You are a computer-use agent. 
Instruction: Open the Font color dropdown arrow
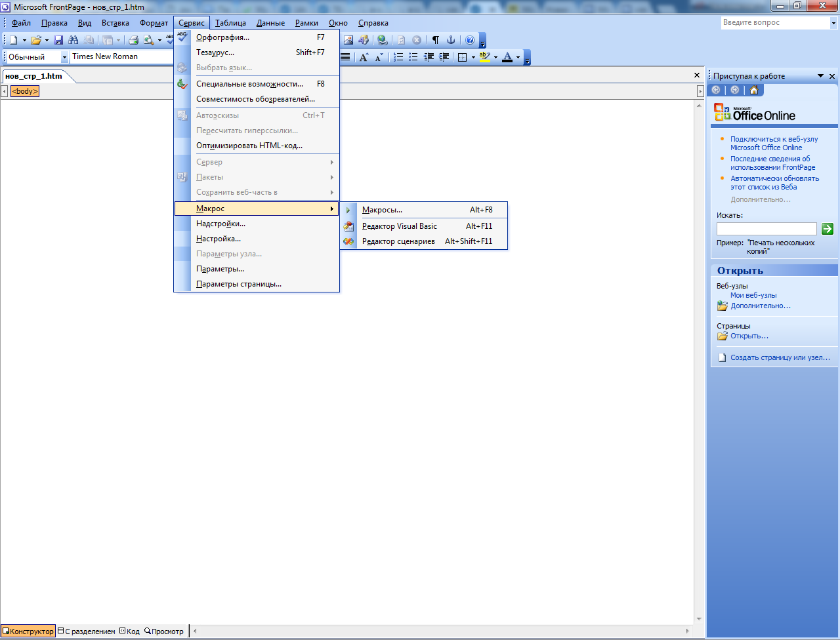[x=518, y=57]
